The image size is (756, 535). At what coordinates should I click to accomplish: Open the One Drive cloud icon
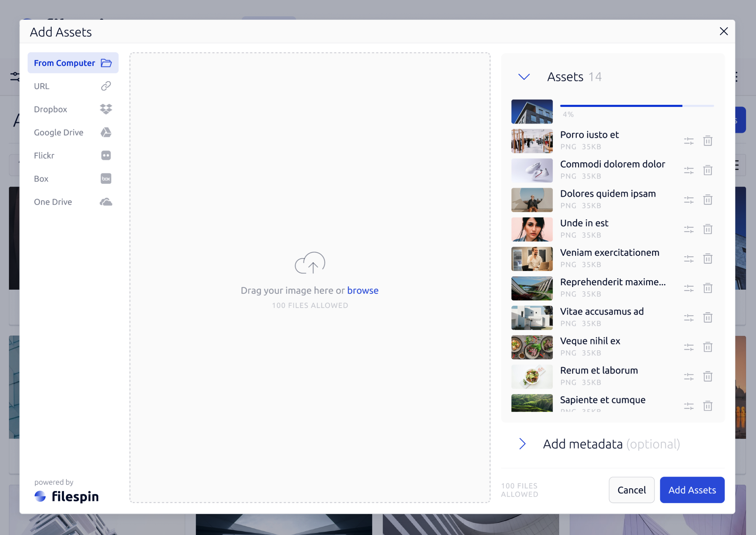click(105, 202)
